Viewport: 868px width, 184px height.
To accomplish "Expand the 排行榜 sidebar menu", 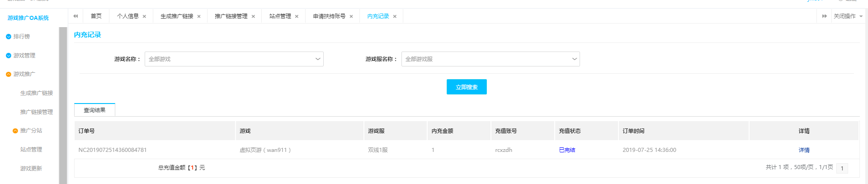I will (21, 37).
